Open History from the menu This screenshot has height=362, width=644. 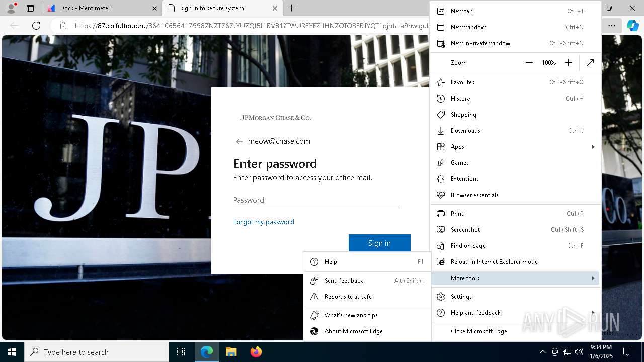point(516,99)
